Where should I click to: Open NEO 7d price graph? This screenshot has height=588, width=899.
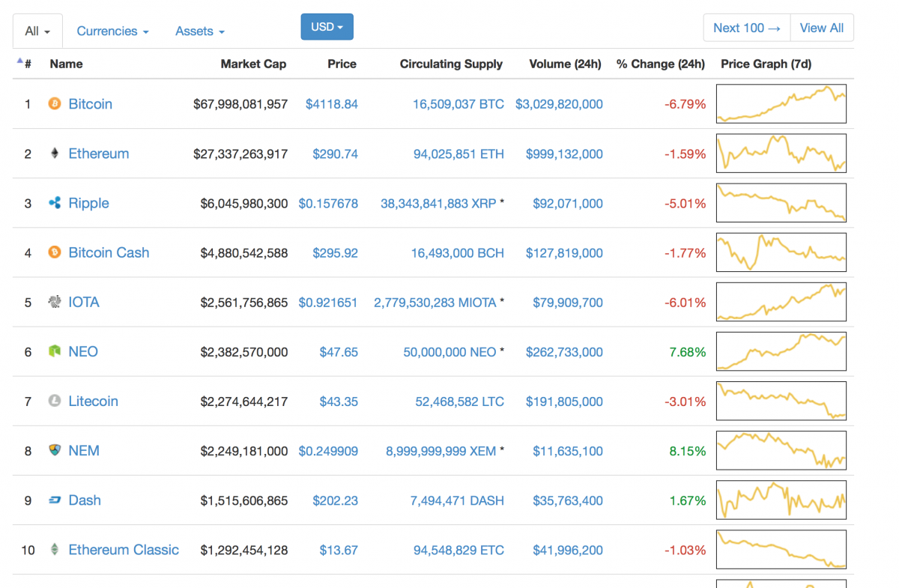point(781,351)
